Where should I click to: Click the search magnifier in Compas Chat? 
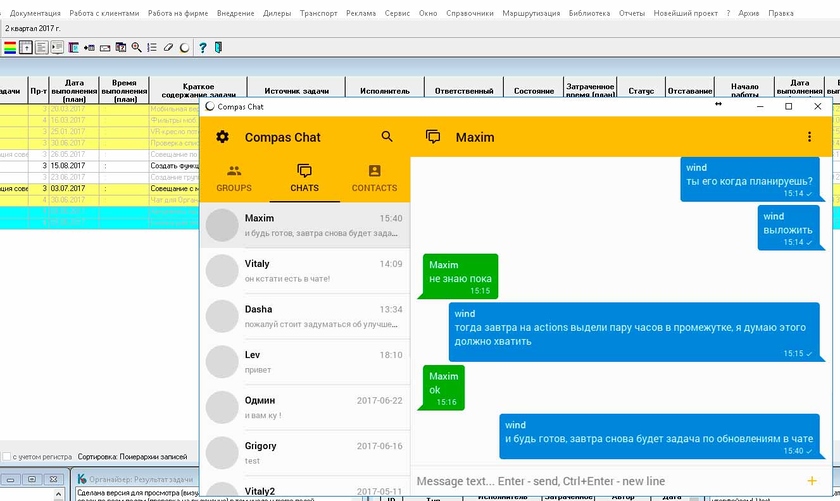click(387, 137)
